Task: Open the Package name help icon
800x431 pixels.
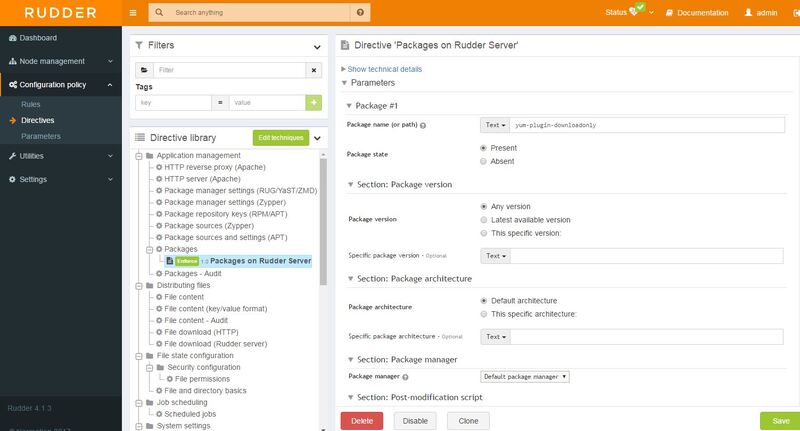Action: pyautogui.click(x=423, y=125)
